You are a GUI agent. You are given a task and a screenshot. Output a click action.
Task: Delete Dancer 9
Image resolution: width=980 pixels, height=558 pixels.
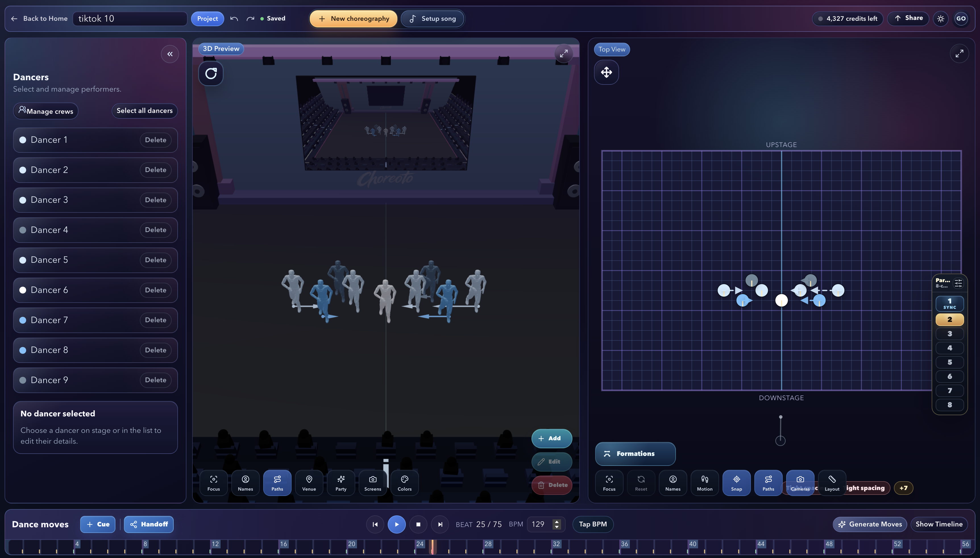tap(155, 380)
